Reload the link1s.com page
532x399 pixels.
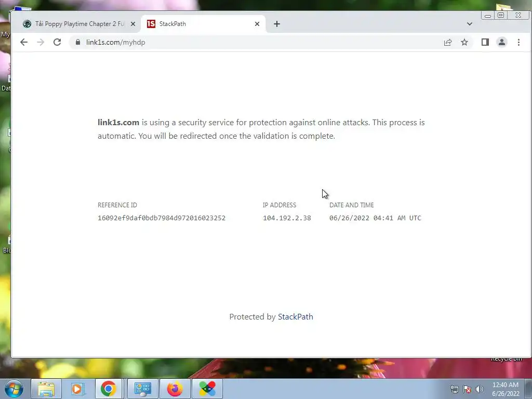click(x=57, y=42)
